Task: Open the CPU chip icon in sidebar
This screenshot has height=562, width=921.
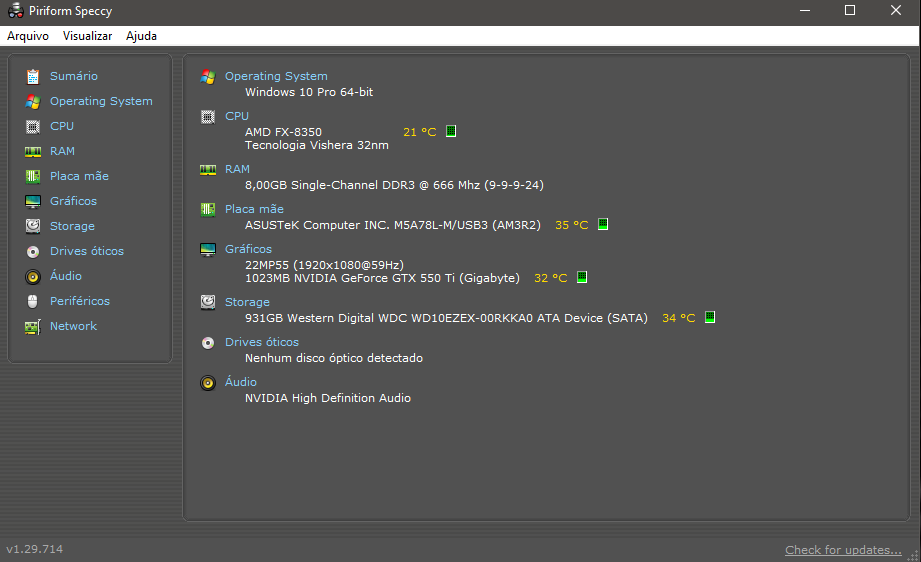Action: (x=33, y=126)
